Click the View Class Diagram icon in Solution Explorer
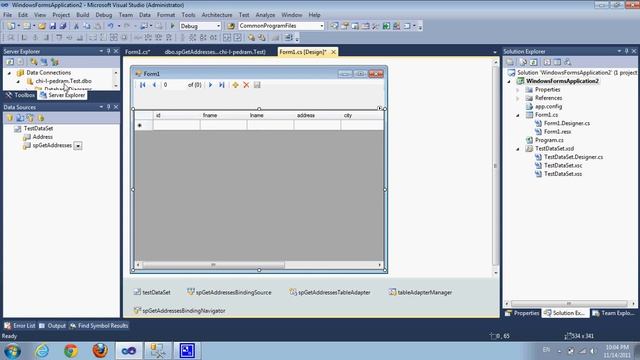 click(x=567, y=62)
